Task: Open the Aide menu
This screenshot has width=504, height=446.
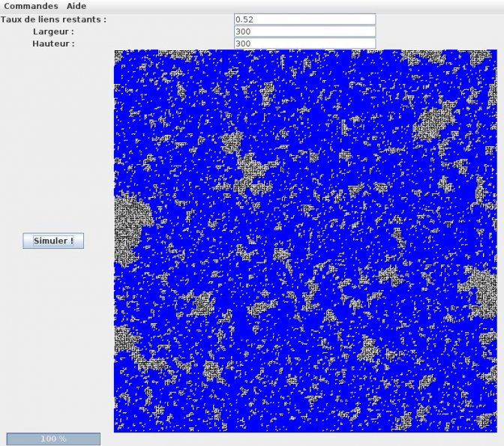Action: coord(76,6)
